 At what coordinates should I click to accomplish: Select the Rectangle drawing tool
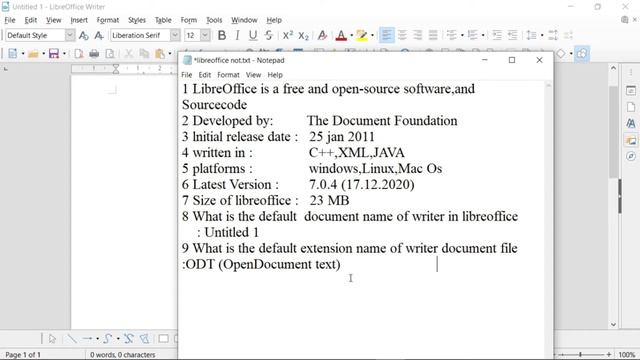pyautogui.click(x=163, y=339)
